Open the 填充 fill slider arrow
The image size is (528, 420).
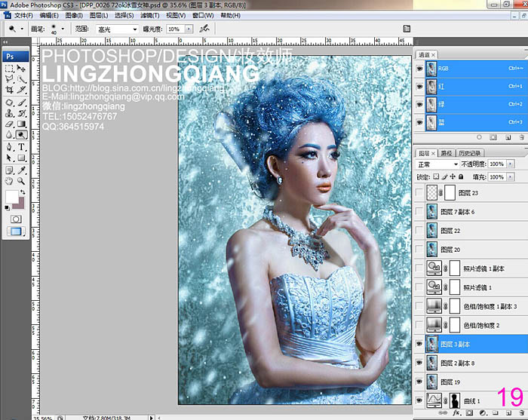(511, 176)
